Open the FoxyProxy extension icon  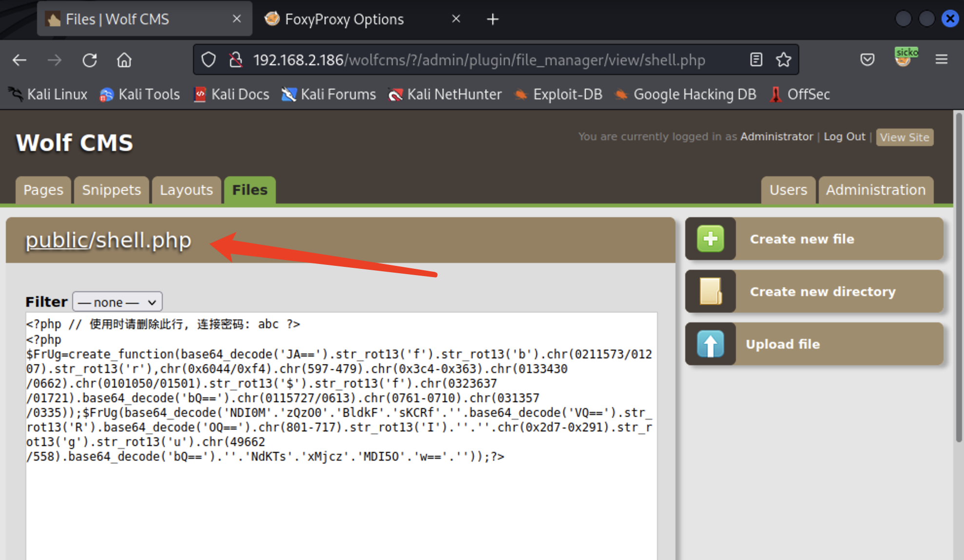tap(903, 59)
